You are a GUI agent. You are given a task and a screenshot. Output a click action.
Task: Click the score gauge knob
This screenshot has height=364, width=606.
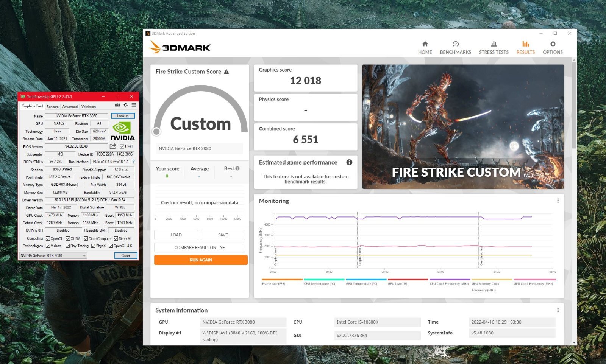[x=156, y=131]
